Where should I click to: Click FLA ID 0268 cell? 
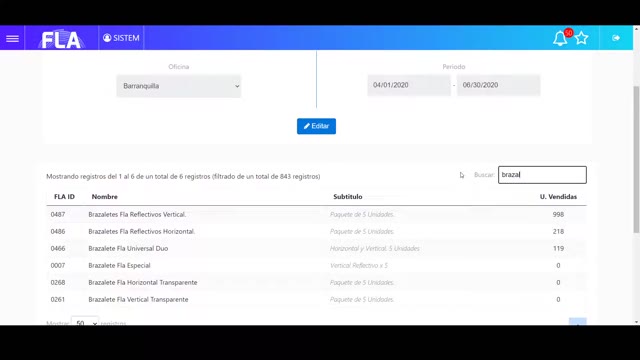(58, 282)
